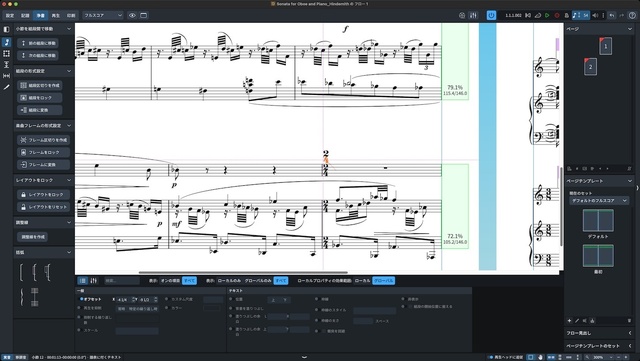
Task: Collapse the 組段の形式設定 section
Action: (x=69, y=71)
